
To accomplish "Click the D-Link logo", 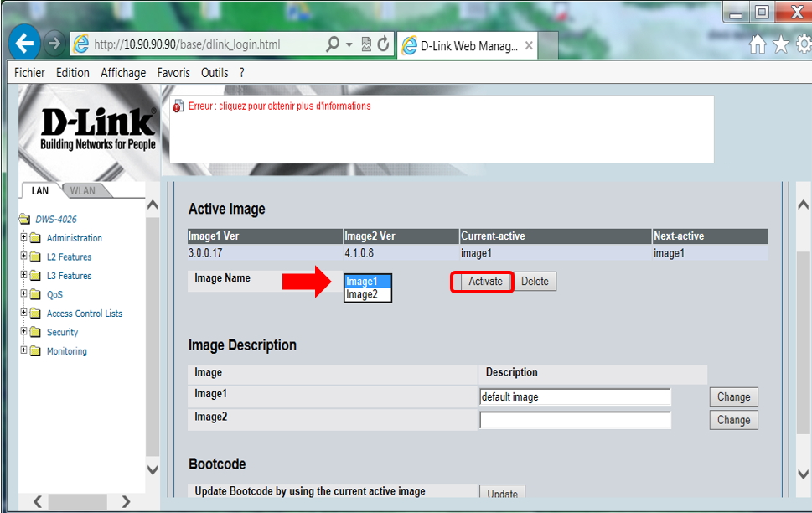I will pos(98,128).
